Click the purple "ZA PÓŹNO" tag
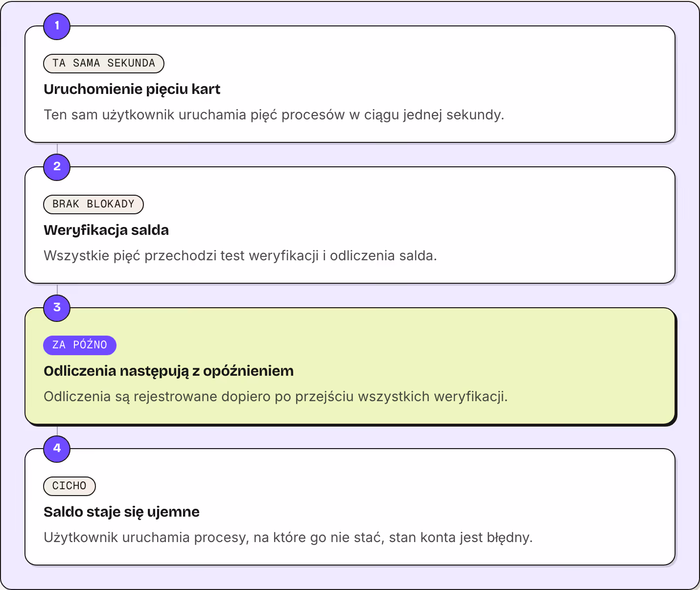Image resolution: width=700 pixels, height=590 pixels. [x=80, y=345]
